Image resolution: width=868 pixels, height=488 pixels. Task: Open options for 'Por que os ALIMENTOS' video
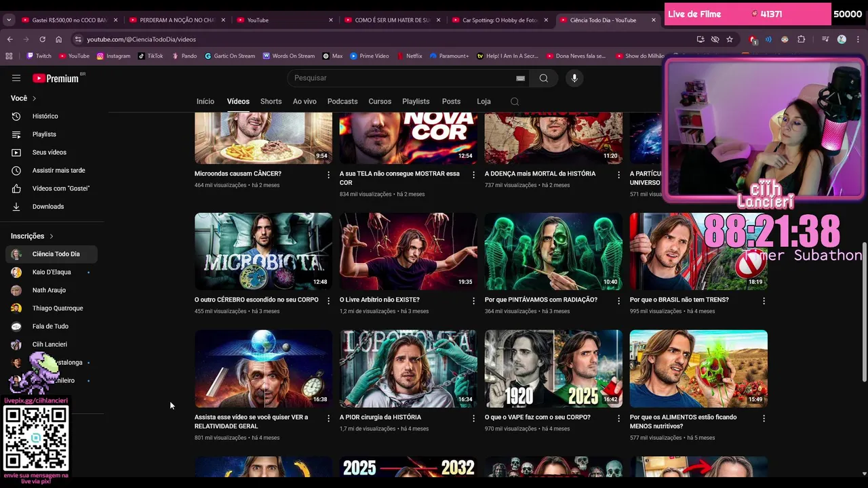tap(764, 418)
